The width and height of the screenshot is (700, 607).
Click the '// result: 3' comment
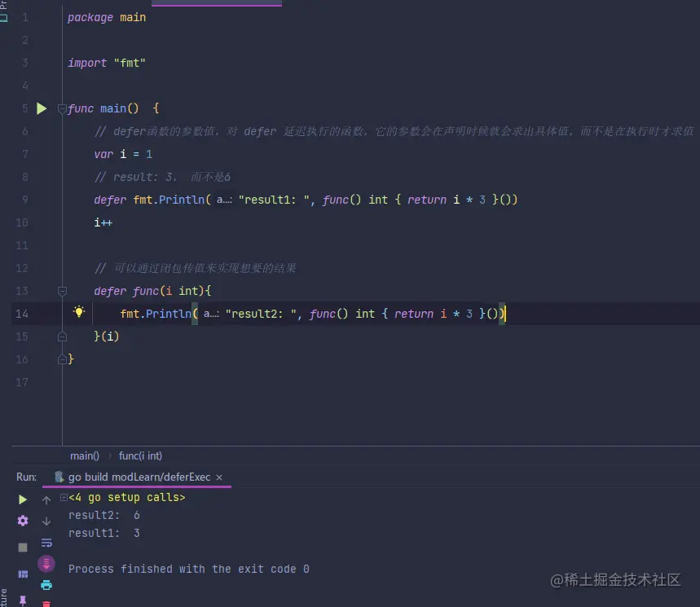[162, 177]
